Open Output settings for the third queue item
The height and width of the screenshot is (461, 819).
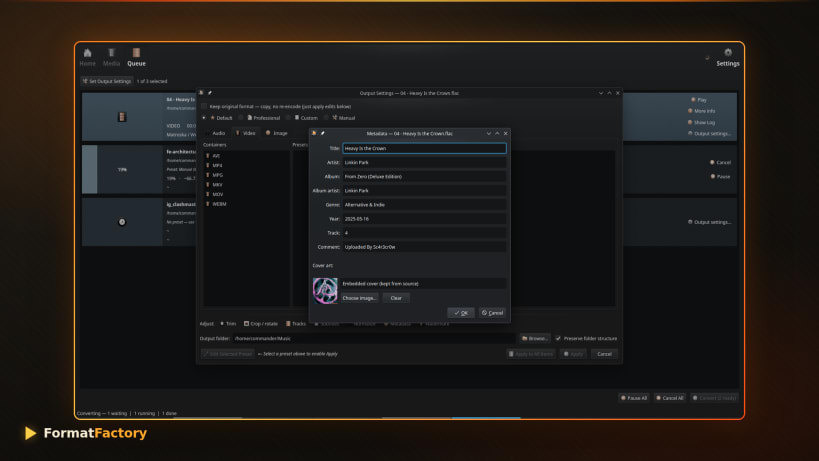click(709, 222)
